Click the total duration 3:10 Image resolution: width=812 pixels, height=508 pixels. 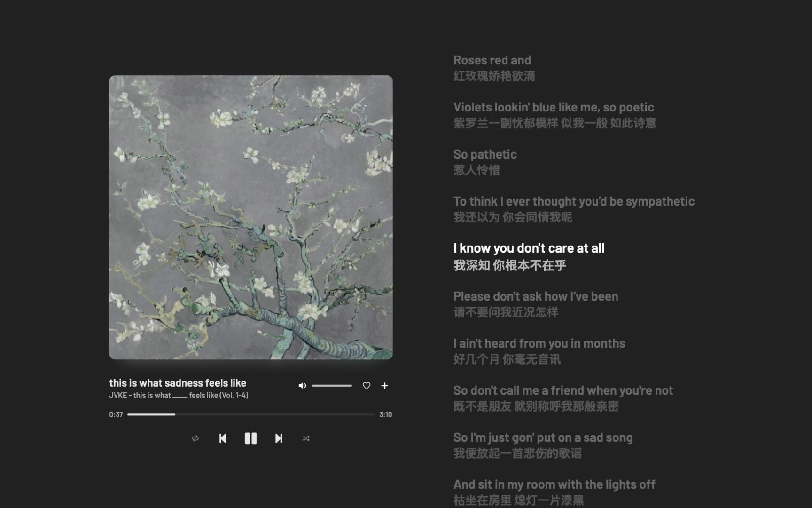click(385, 414)
